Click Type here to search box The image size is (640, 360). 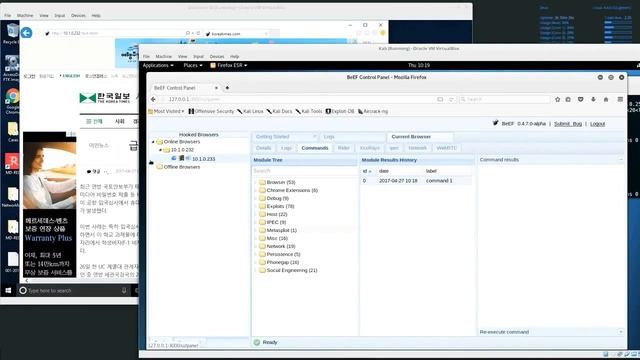[x=73, y=291]
